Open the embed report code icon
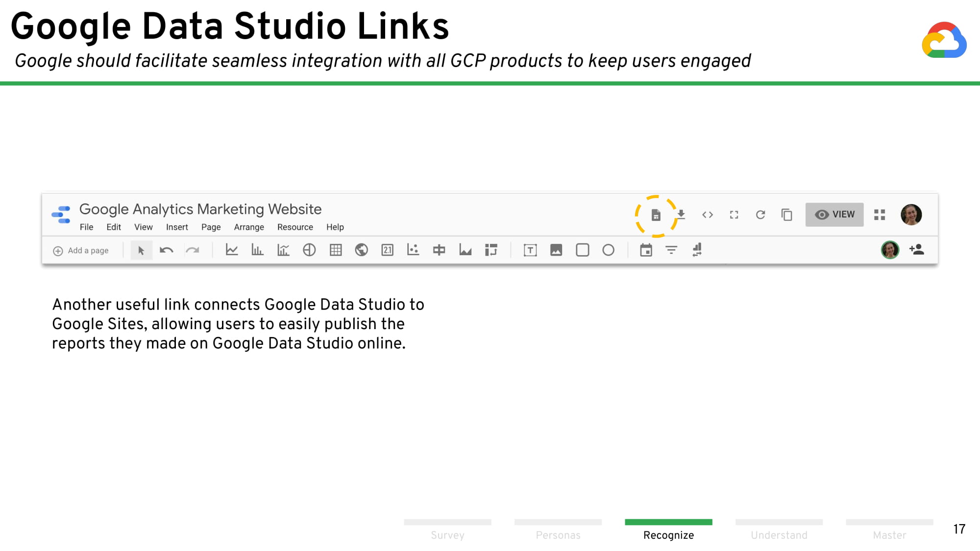 click(x=708, y=215)
